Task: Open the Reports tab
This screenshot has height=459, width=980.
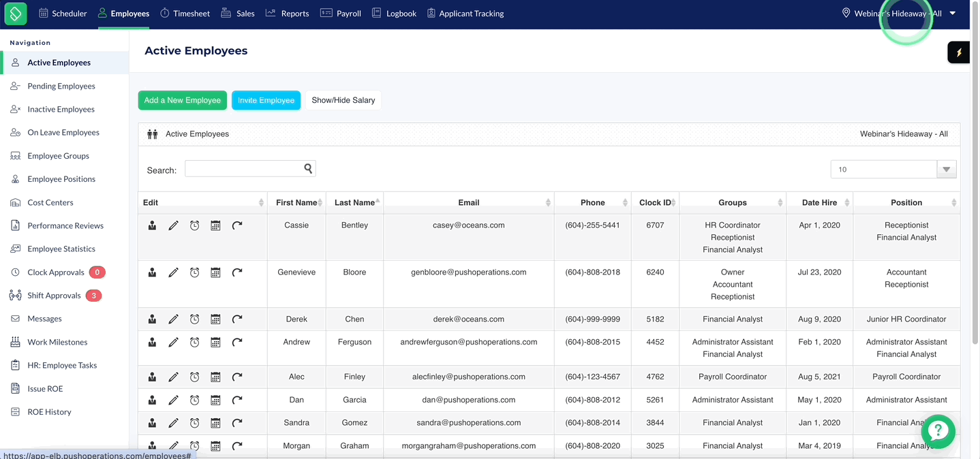Action: [287, 13]
